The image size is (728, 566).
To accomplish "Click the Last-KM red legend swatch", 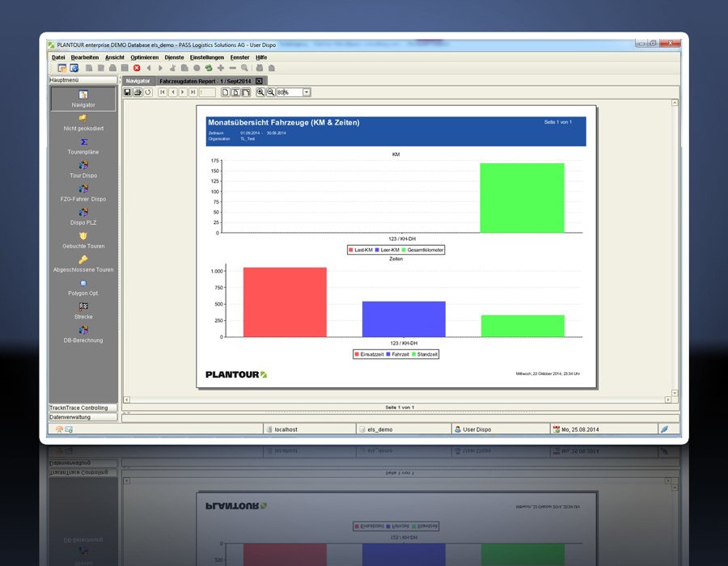I will coord(351,250).
